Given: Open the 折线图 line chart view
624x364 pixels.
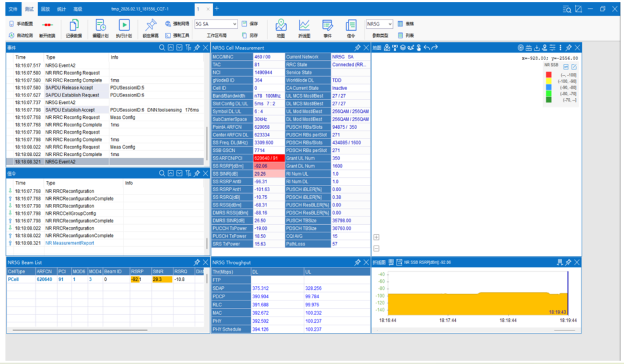Looking at the screenshot, I should 304,29.
